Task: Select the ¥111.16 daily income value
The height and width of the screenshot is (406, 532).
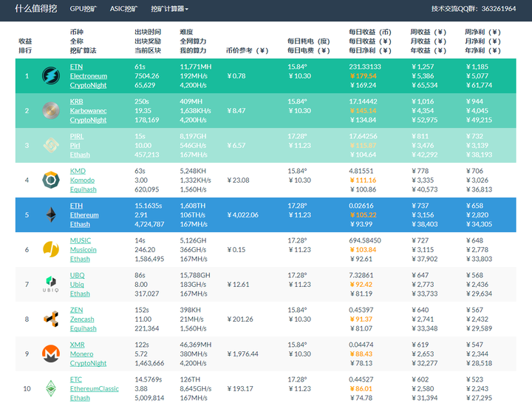Action: 363,180
